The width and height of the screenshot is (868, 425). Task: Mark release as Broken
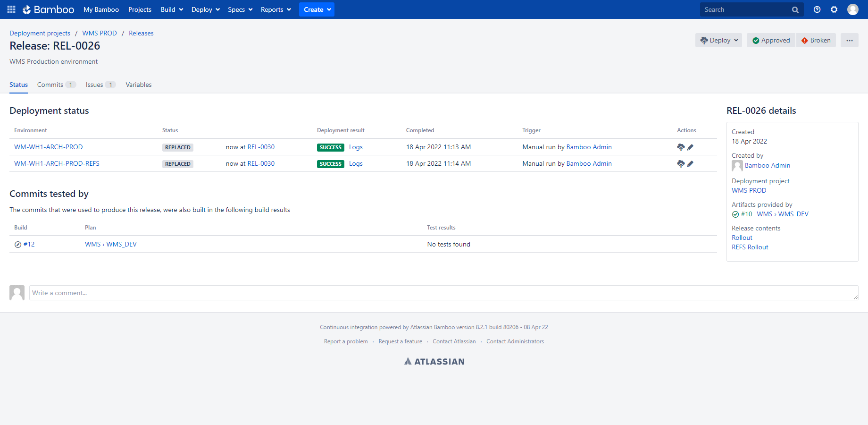816,41
